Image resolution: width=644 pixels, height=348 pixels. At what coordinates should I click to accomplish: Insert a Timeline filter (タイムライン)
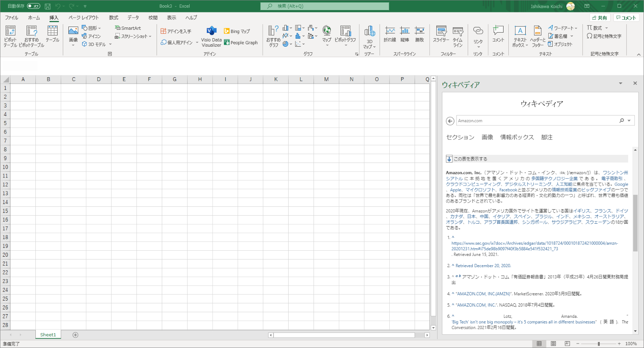[x=458, y=36]
